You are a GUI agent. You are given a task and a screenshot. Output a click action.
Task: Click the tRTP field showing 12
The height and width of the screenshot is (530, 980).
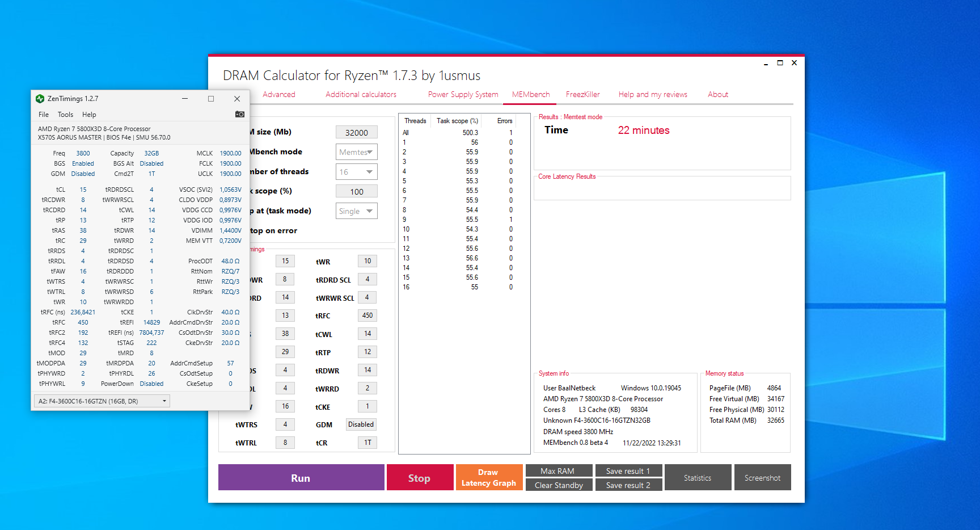coord(367,352)
